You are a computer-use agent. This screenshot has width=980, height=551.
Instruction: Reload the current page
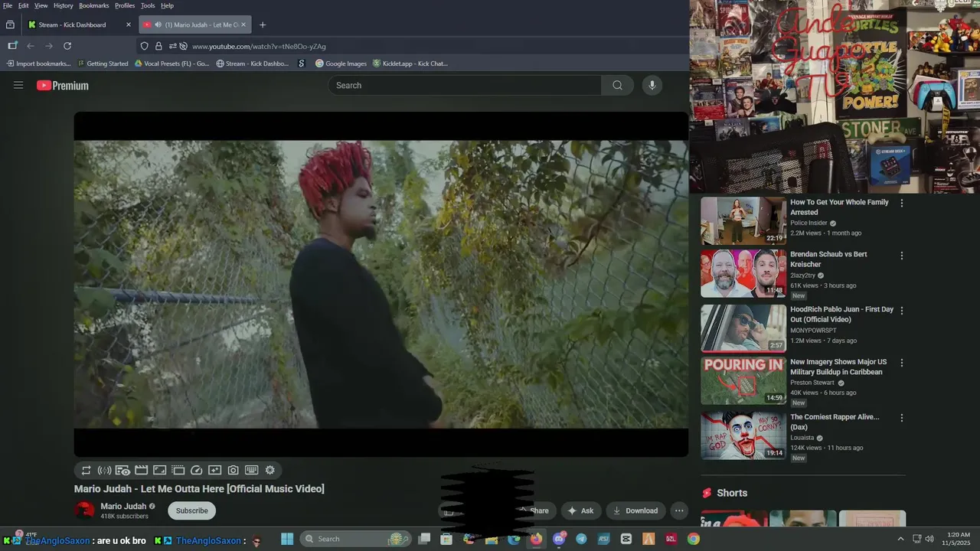(x=67, y=46)
